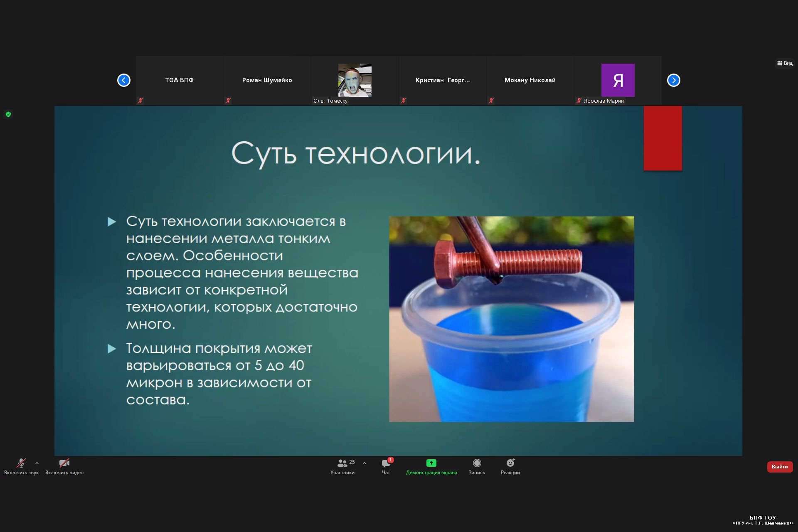This screenshot has width=798, height=532.
Task: Click muted mic icon beside Ярослав Марин
Action: point(579,101)
